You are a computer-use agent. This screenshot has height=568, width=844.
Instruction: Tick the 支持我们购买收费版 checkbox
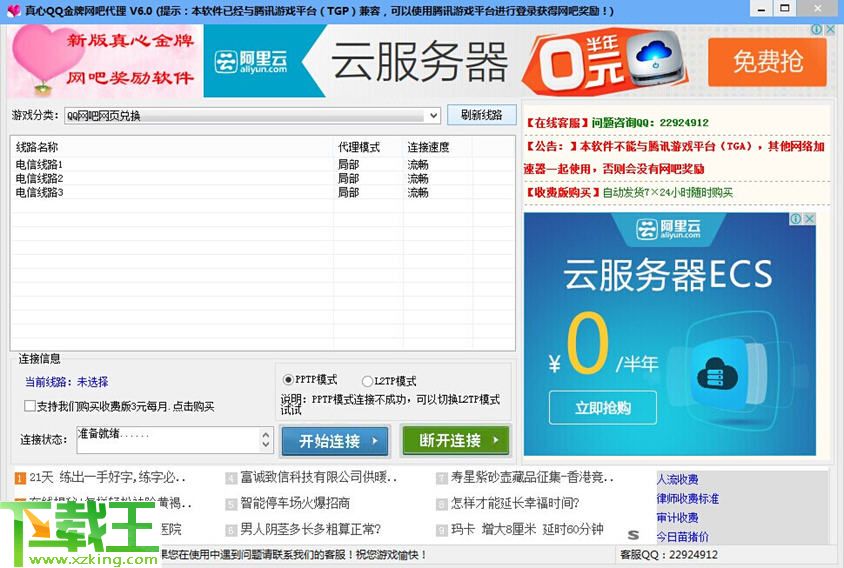tap(30, 406)
